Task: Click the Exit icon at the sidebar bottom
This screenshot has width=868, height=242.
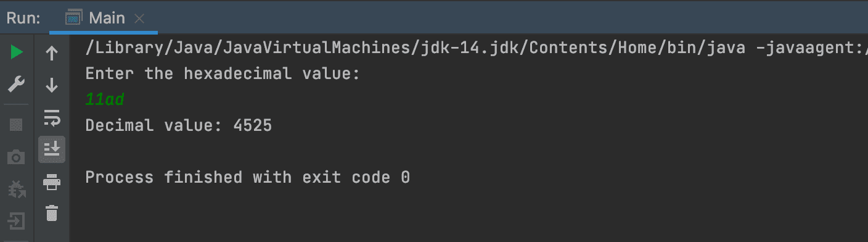Action: tap(17, 220)
